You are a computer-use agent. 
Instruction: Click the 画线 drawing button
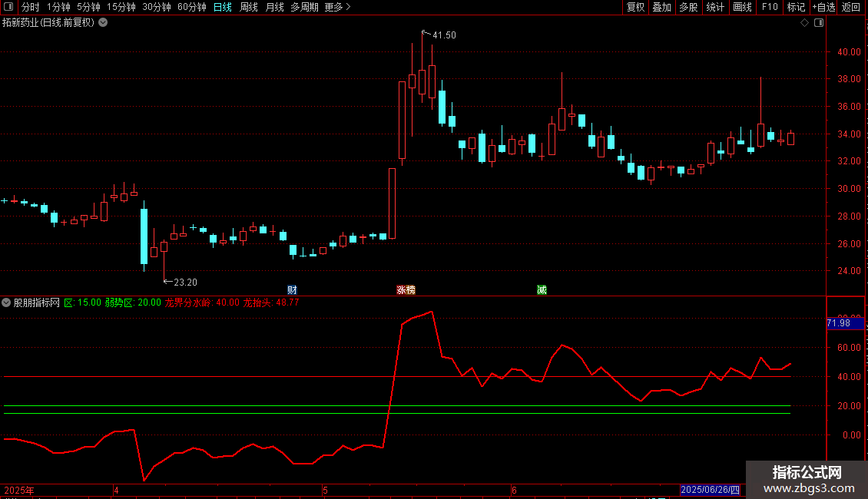(x=742, y=7)
